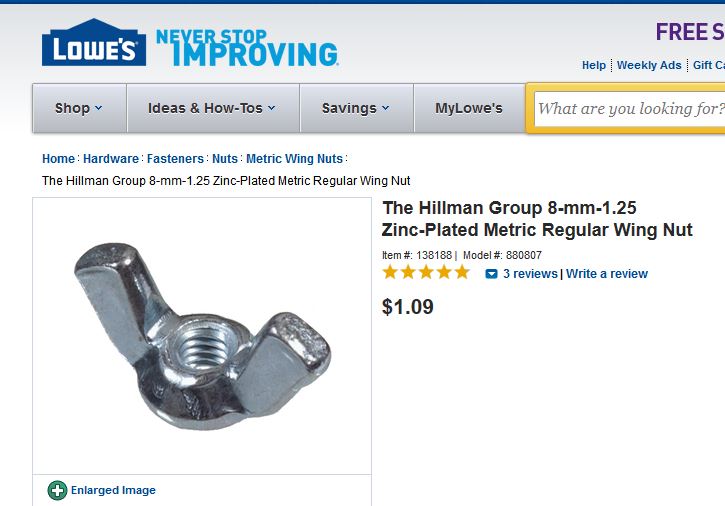Click the five-star rating icons
The height and width of the screenshot is (506, 725).
(425, 272)
